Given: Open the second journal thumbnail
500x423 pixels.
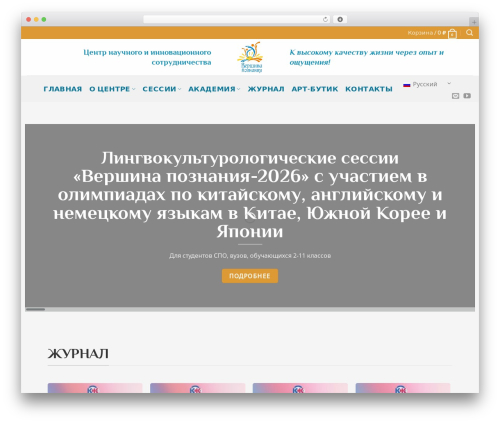Looking at the screenshot, I should click(x=197, y=388).
